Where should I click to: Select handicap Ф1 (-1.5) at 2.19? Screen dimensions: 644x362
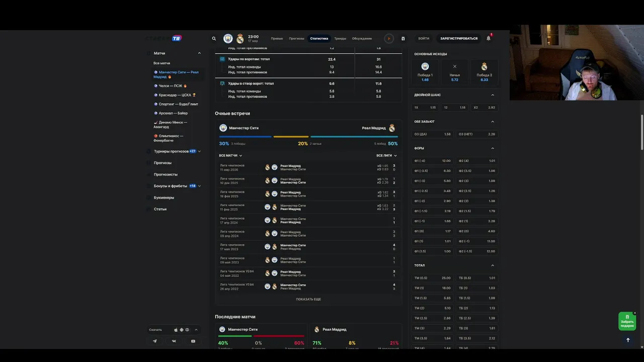433,211
